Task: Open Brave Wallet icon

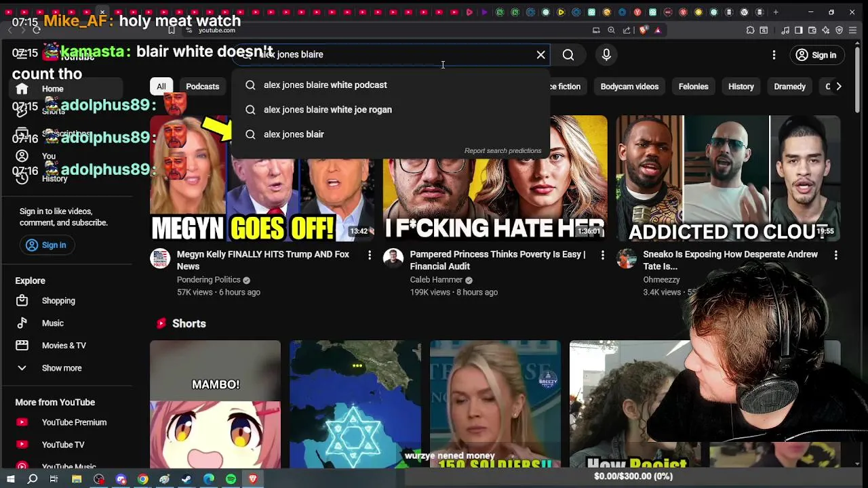Action: point(812,30)
